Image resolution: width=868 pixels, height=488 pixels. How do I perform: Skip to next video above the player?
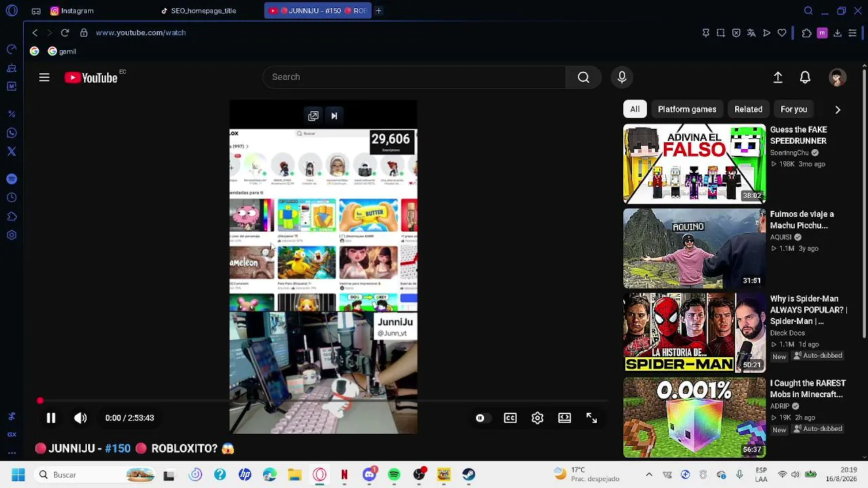(334, 116)
